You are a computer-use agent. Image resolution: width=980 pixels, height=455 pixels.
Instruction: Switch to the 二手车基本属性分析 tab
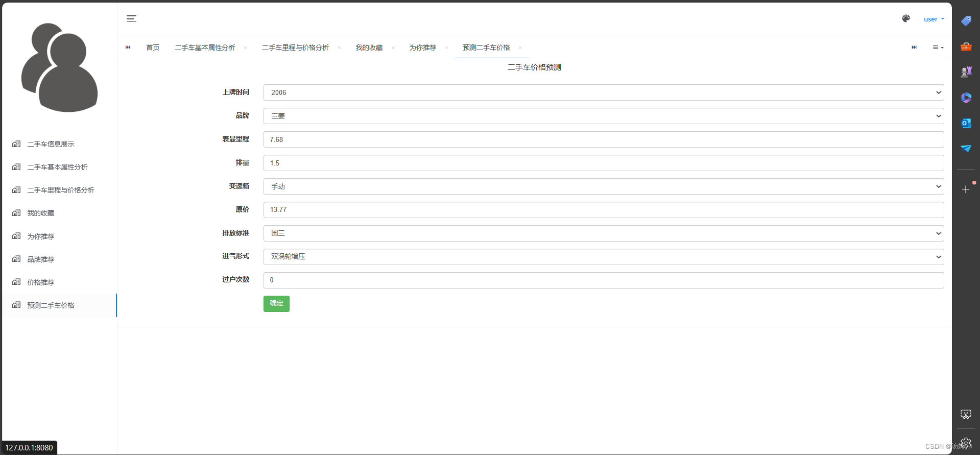click(x=205, y=47)
